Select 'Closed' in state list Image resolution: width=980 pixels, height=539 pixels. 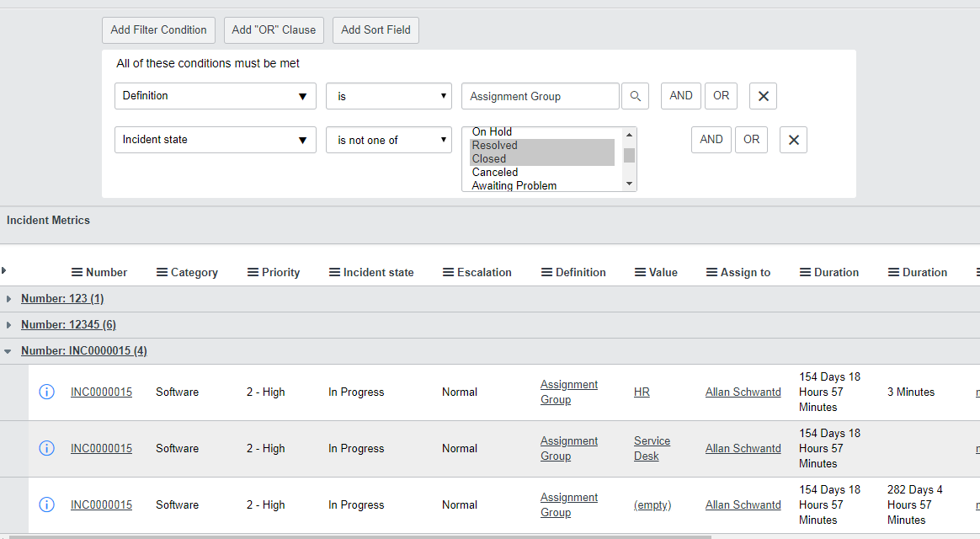pyautogui.click(x=542, y=159)
